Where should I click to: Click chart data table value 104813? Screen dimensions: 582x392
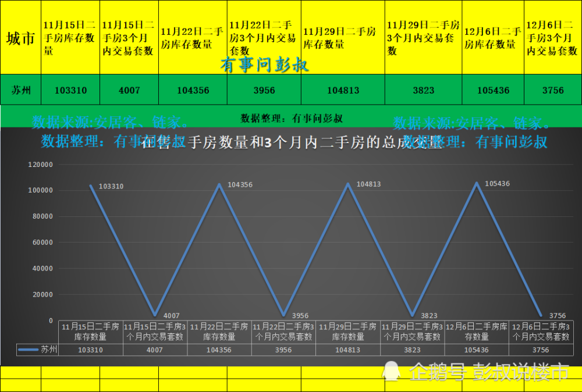tap(348, 350)
